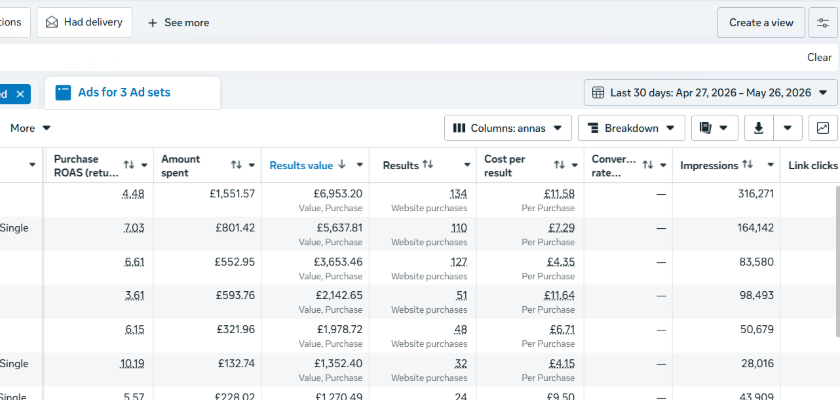Click ROAS value 4.48

tap(133, 194)
